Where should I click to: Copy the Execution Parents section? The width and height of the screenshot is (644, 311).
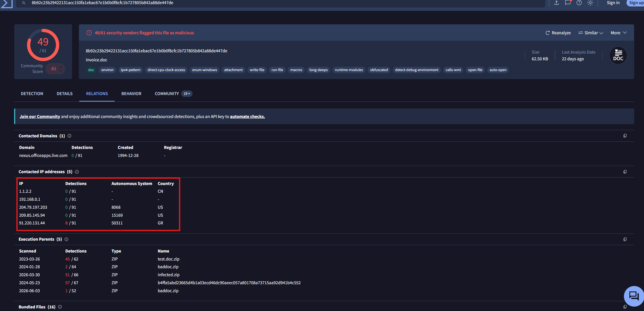[x=625, y=239]
